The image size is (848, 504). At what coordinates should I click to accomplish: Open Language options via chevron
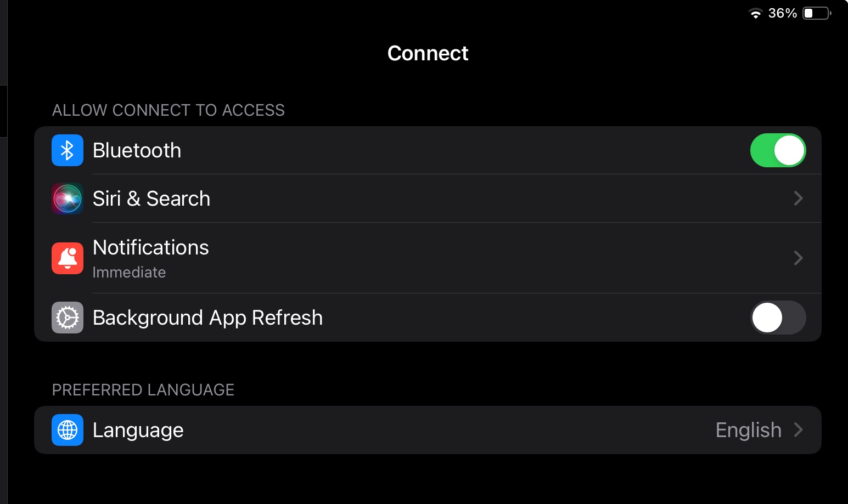pos(799,430)
